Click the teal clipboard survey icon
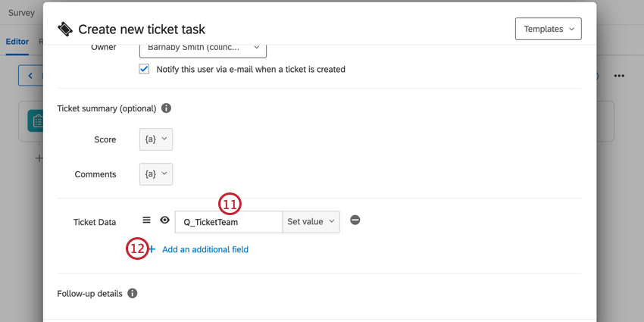Image resolution: width=644 pixels, height=322 pixels. (x=36, y=121)
